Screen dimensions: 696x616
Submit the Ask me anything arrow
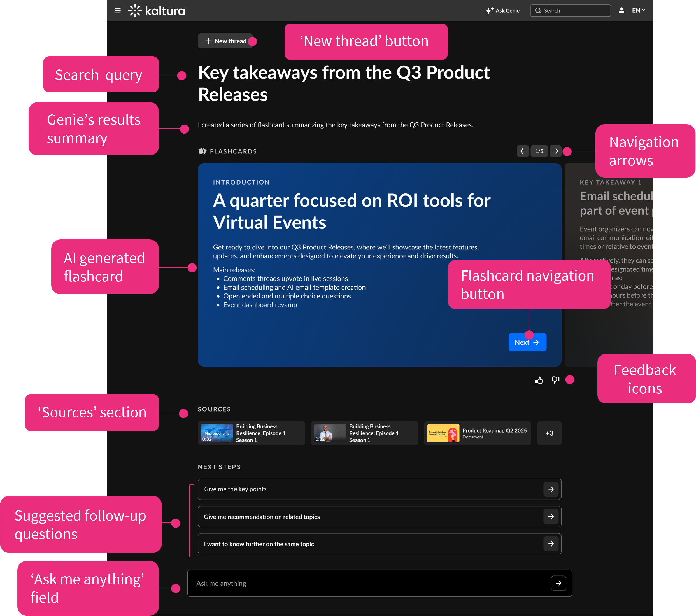(558, 583)
